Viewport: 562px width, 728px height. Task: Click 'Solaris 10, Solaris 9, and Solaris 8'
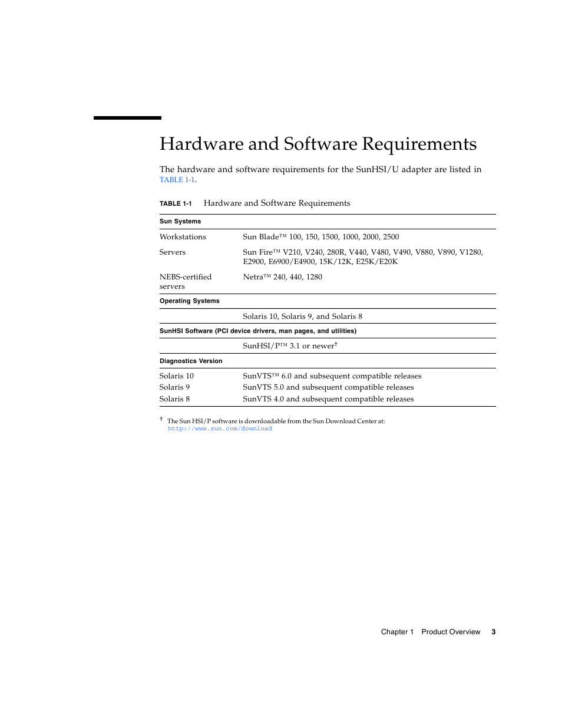[303, 317]
